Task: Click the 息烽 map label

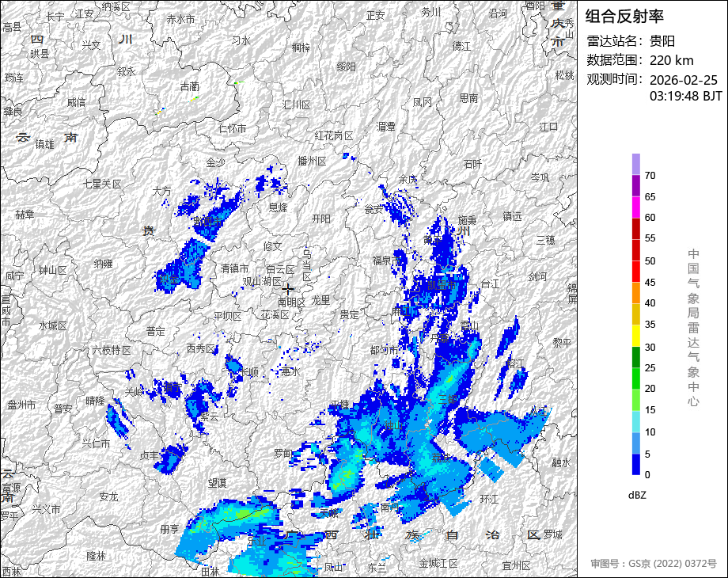Action: pyautogui.click(x=278, y=207)
